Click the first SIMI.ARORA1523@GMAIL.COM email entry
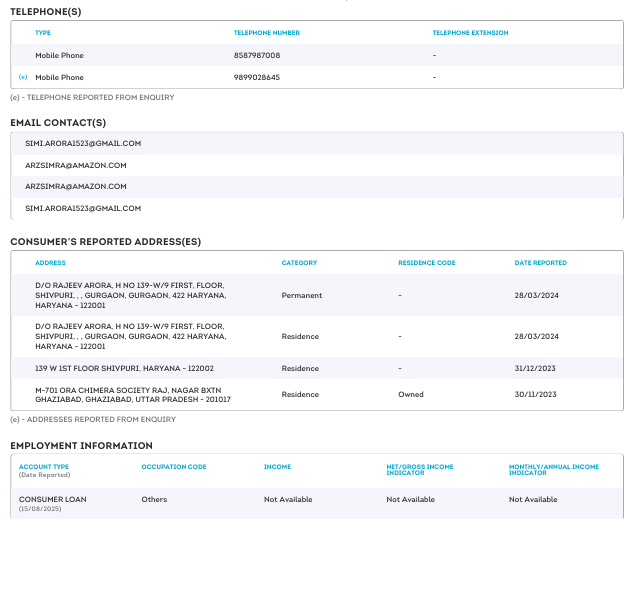The image size is (632, 590). pyautogui.click(x=83, y=143)
